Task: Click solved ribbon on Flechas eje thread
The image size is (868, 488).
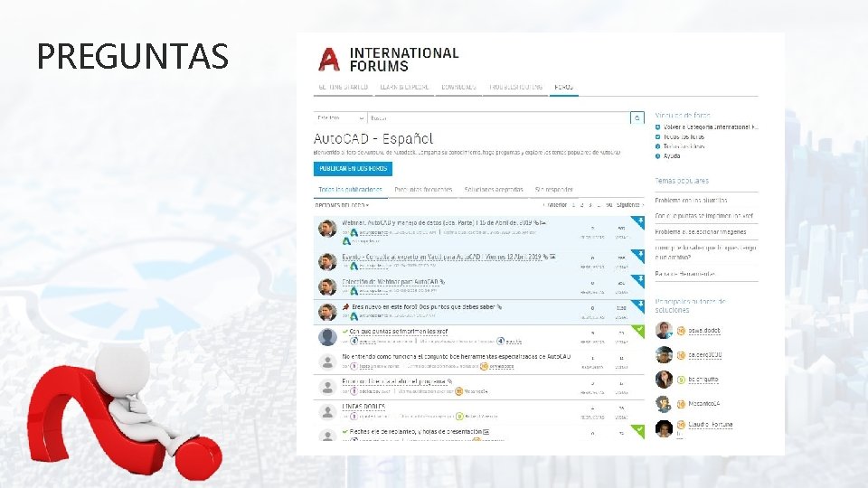Action: (638, 431)
